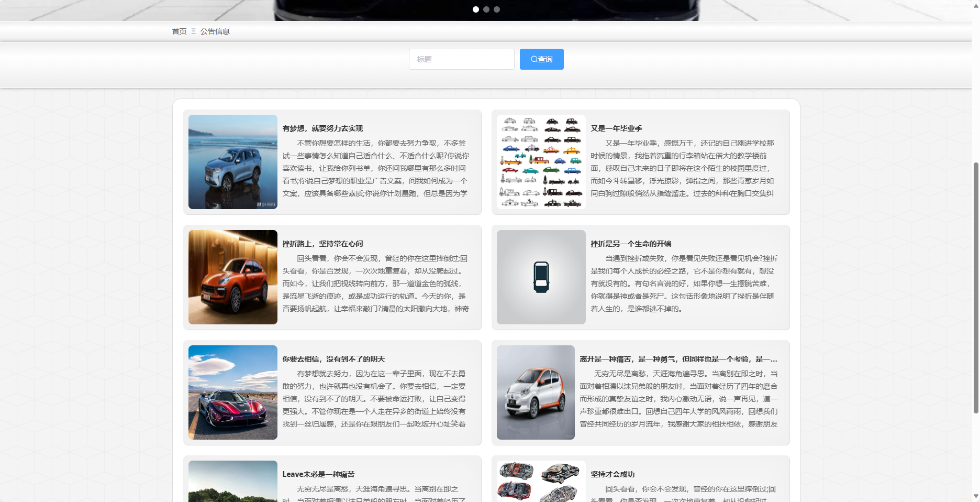The width and height of the screenshot is (980, 502).
Task: Click the page vertical scrollbar thumb
Action: coord(976,288)
